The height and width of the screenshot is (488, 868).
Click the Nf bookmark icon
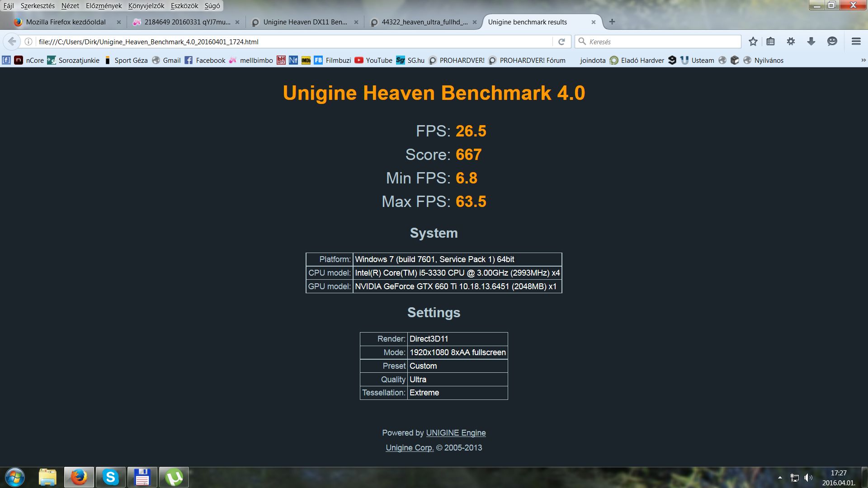tap(293, 60)
